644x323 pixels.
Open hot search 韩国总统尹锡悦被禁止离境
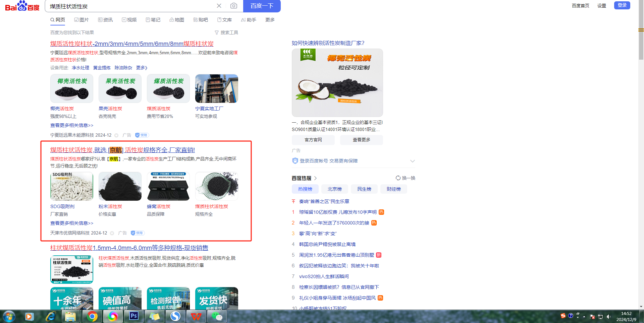point(327,244)
